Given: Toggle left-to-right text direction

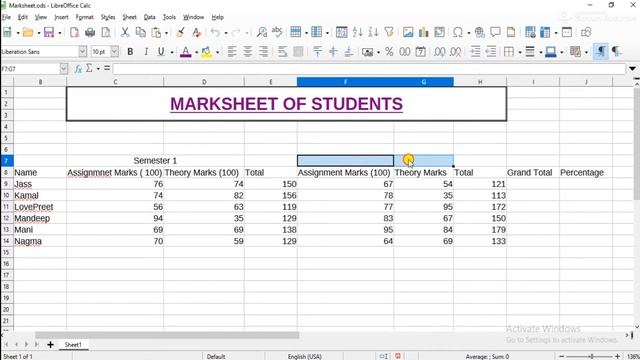Looking at the screenshot, I should [601, 51].
